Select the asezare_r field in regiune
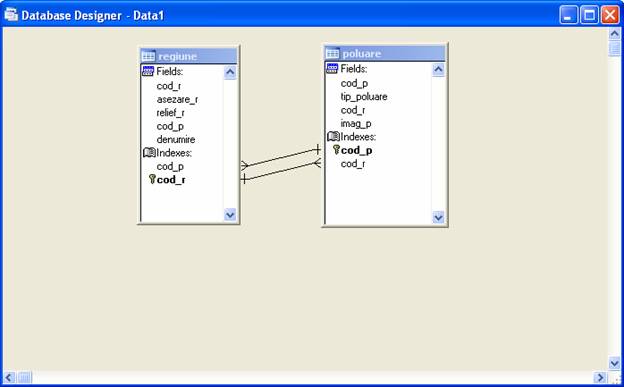This screenshot has height=387, width=624. click(177, 99)
